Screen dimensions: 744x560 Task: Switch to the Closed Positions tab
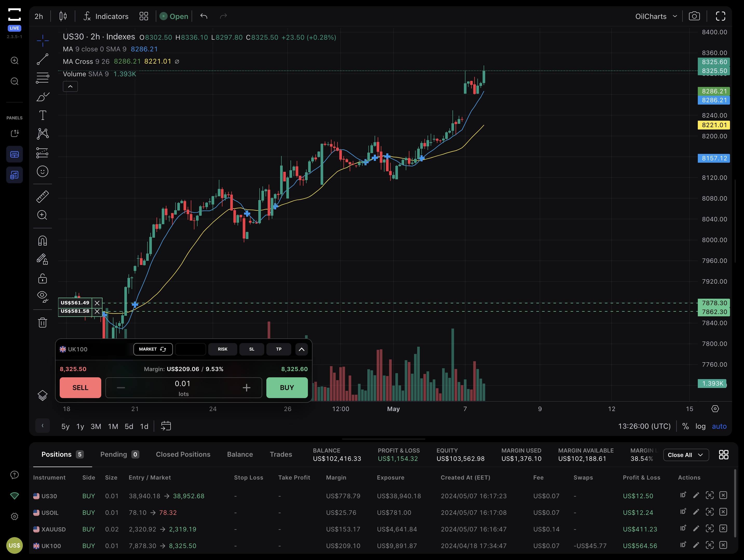coord(183,454)
